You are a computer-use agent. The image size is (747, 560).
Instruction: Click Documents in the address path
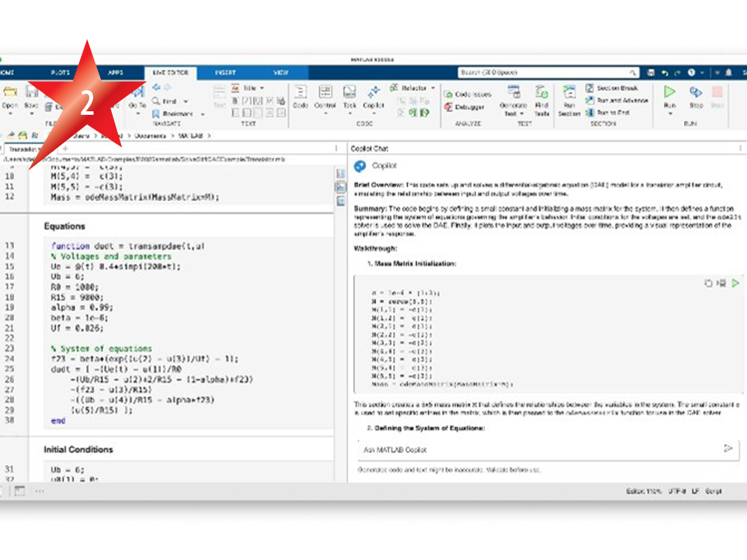pyautogui.click(x=150, y=136)
